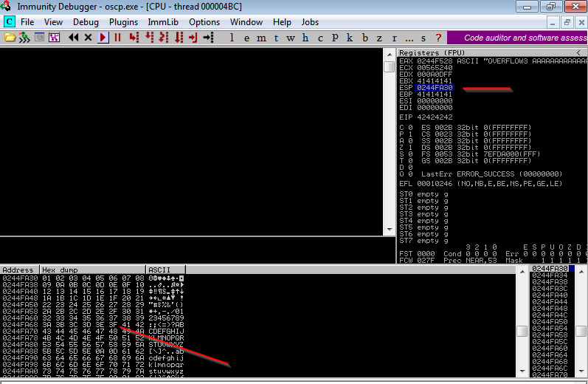Viewport: 588px width, 384px height.
Task: Click the '<' arrow in Registers header
Action: click(578, 52)
